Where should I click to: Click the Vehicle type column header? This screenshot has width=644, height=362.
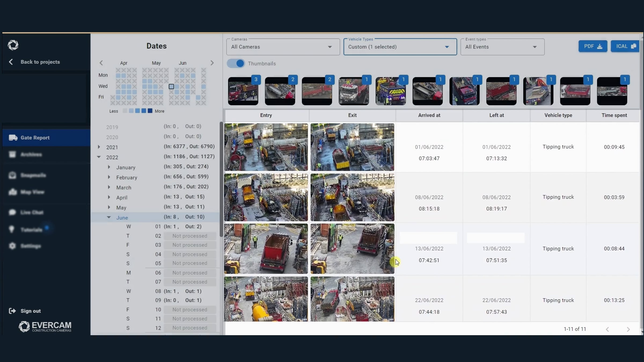point(558,115)
